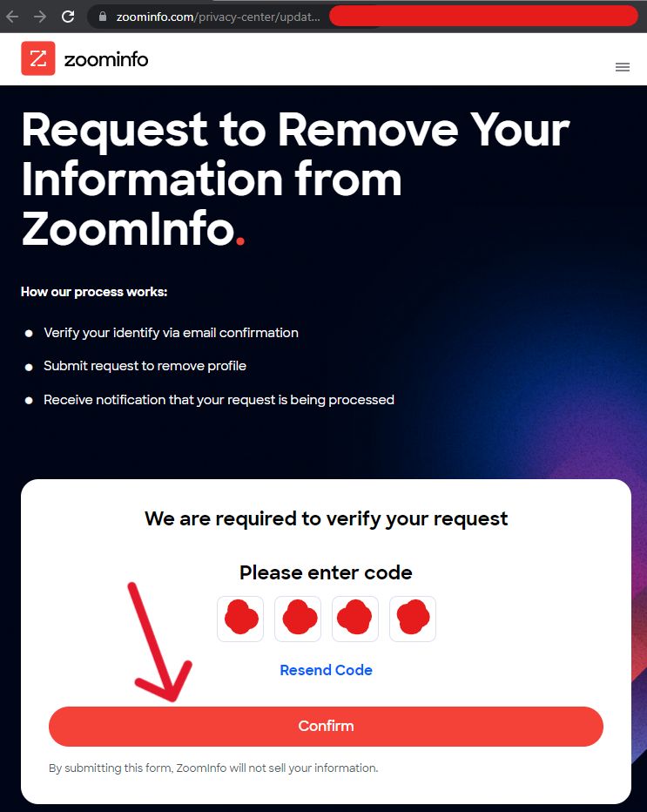Viewport: 647px width, 812px height.
Task: Click the browser forward arrow
Action: (40, 17)
